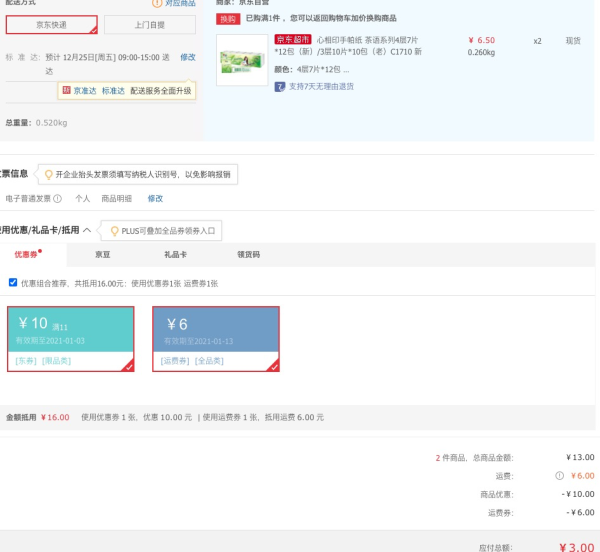Click 修改 next to delivery time
Screen dimensions: 600x552
(x=188, y=57)
